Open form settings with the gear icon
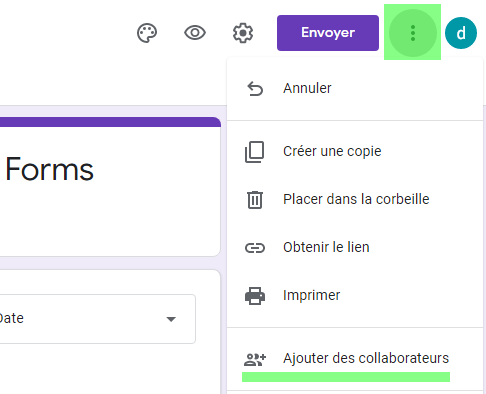Image resolution: width=486 pixels, height=394 pixels. 243,33
